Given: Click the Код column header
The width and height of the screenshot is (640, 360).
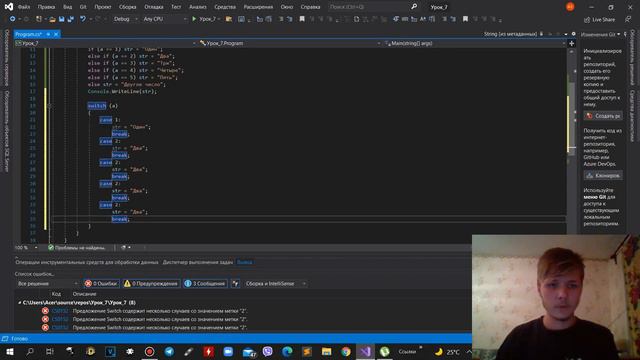Looking at the screenshot, I should pyautogui.click(x=56, y=294).
